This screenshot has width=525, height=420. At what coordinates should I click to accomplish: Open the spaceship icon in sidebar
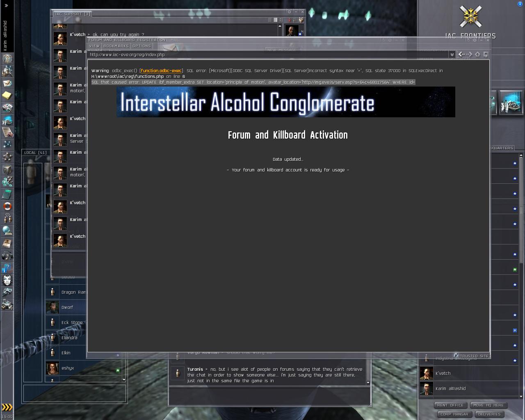[x=7, y=292]
